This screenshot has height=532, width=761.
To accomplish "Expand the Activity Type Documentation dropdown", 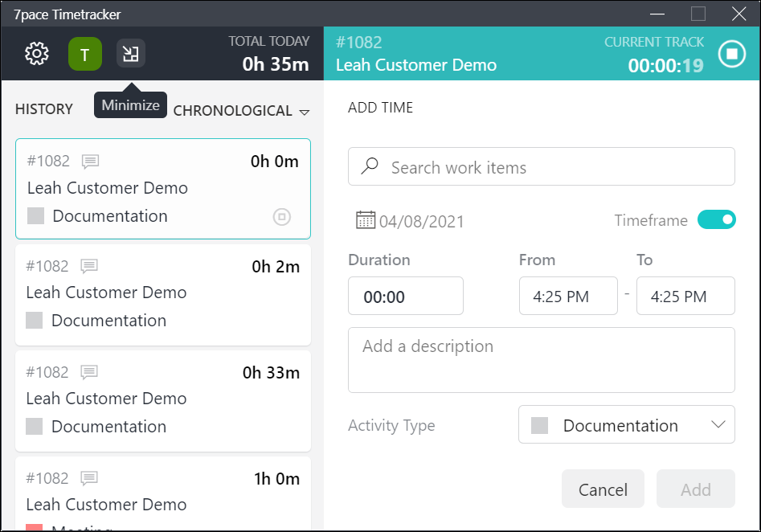I will pos(627,425).
